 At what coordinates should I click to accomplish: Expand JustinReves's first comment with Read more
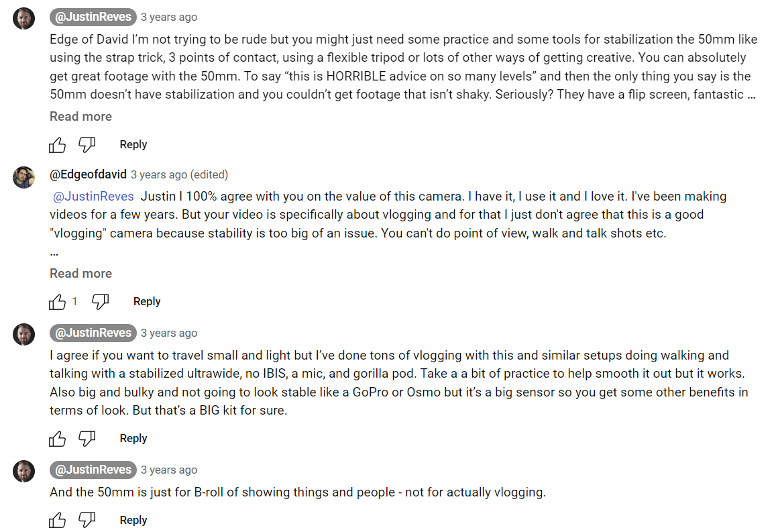[x=80, y=116]
